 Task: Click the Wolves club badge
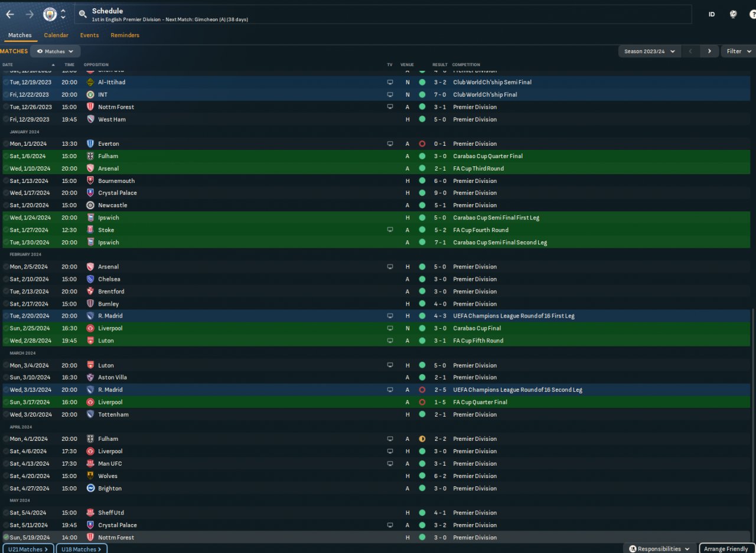90,476
